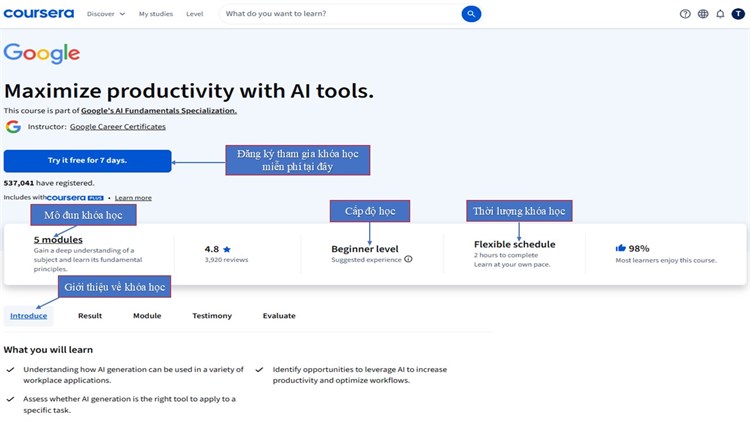Open Level in the top navigation

[195, 14]
